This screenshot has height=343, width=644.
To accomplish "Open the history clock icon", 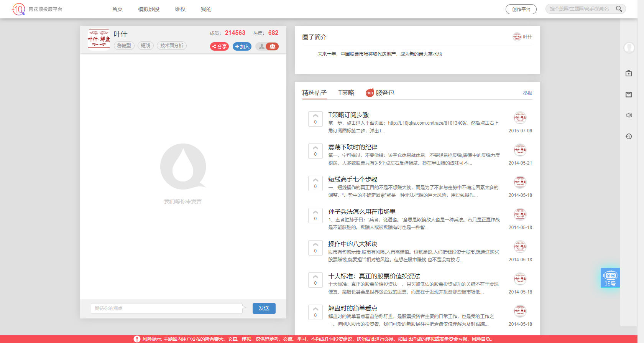I will click(x=629, y=136).
